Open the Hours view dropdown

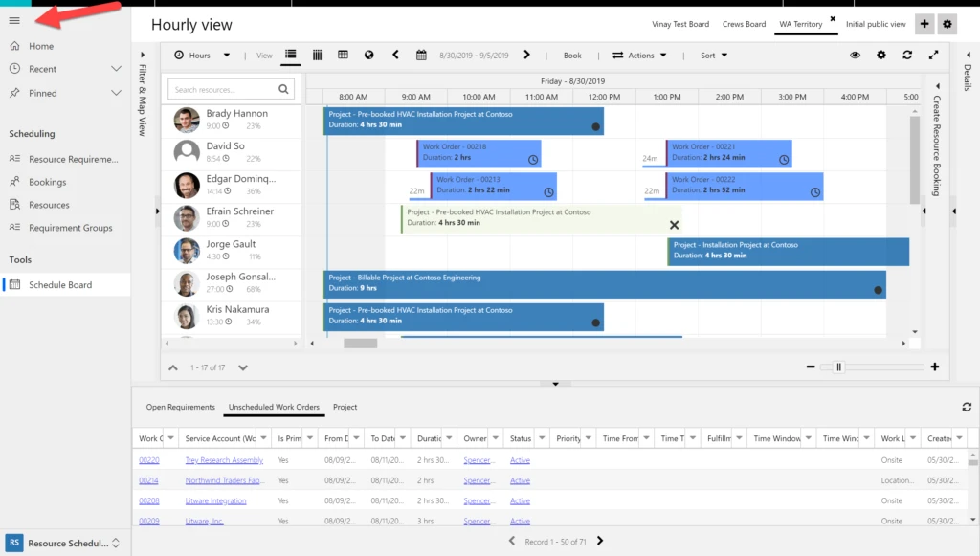pos(202,56)
